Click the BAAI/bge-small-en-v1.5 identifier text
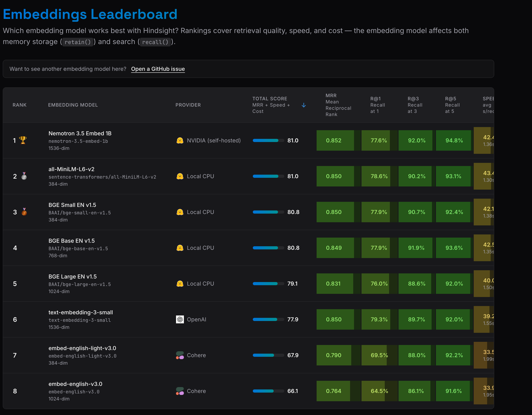 80,213
